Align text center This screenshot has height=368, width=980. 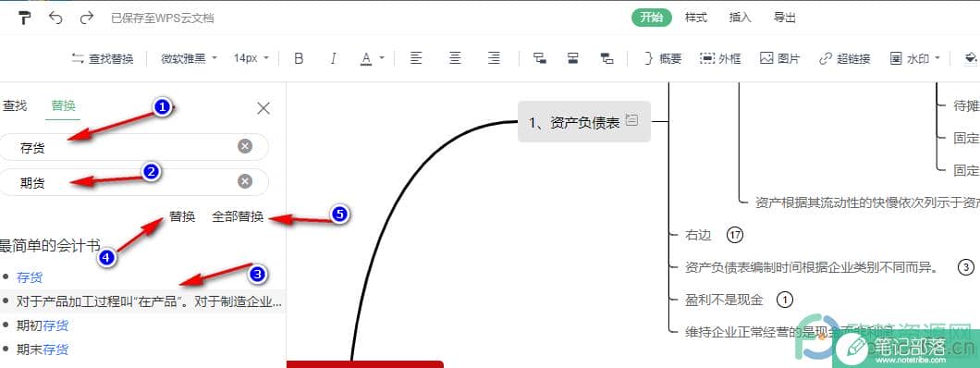(455, 58)
